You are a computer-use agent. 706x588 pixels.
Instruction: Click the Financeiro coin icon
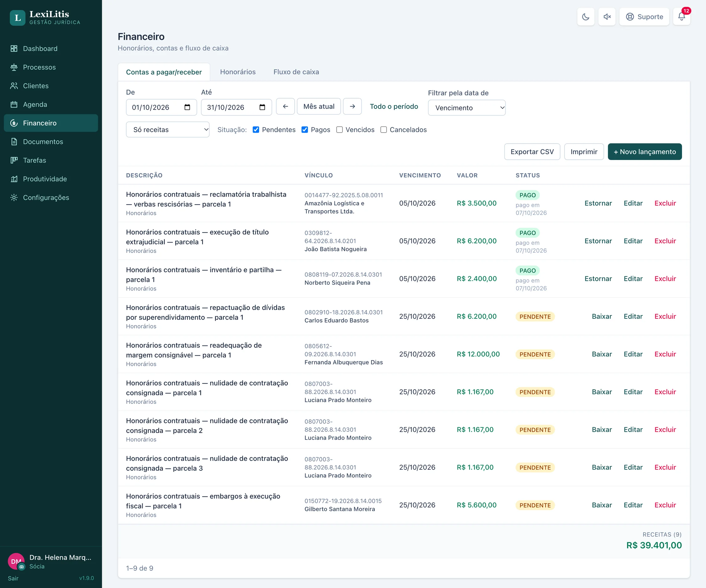click(x=14, y=123)
